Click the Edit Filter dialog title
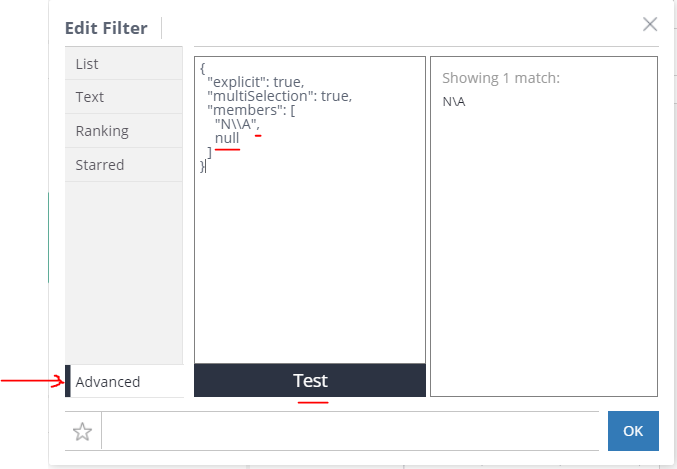The width and height of the screenshot is (677, 469). click(106, 28)
